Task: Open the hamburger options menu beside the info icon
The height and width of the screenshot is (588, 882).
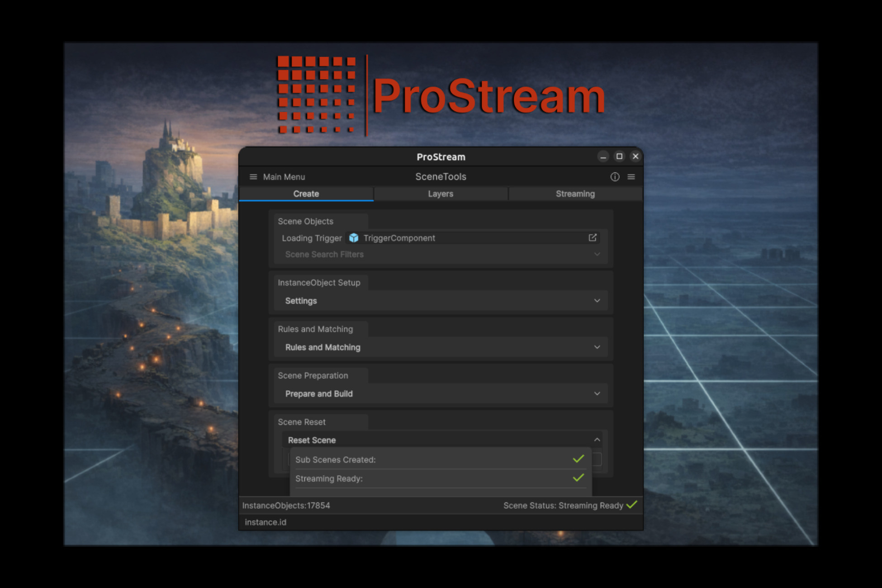Action: click(631, 177)
